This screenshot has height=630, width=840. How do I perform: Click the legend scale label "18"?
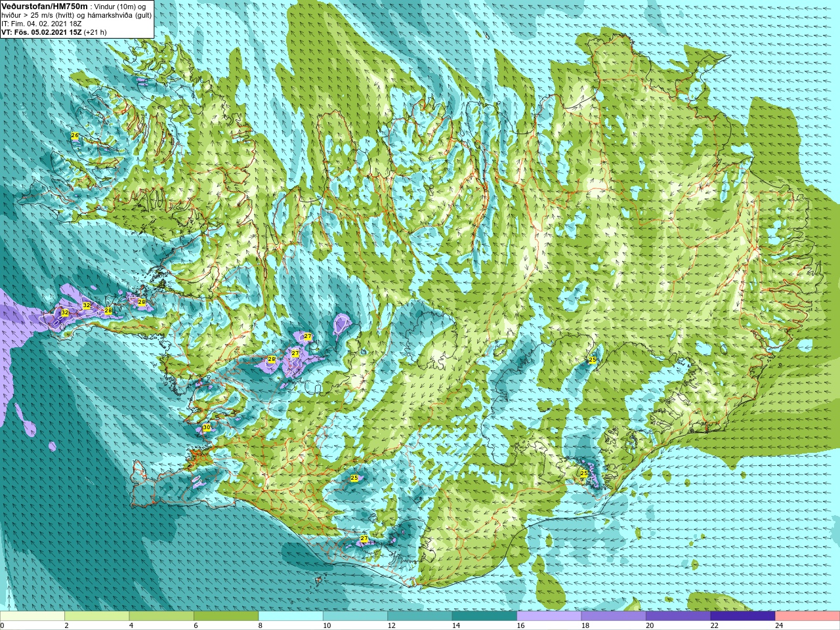pyautogui.click(x=585, y=625)
